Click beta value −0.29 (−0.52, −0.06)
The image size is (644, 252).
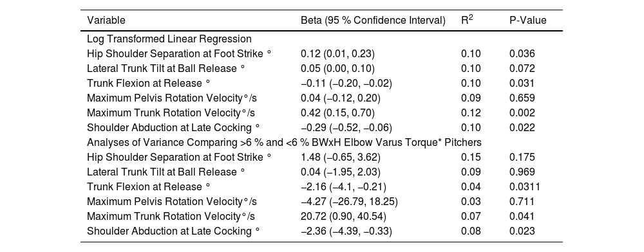(346, 127)
